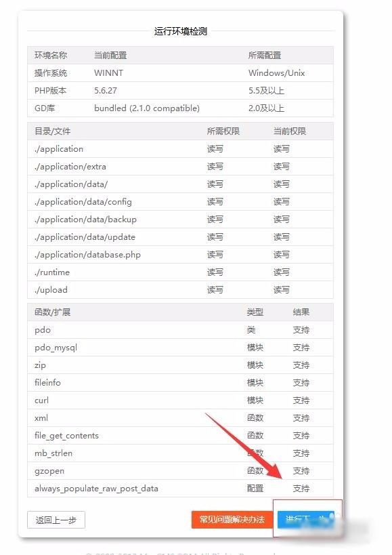Click the ./application/extra path text

(x=70, y=167)
